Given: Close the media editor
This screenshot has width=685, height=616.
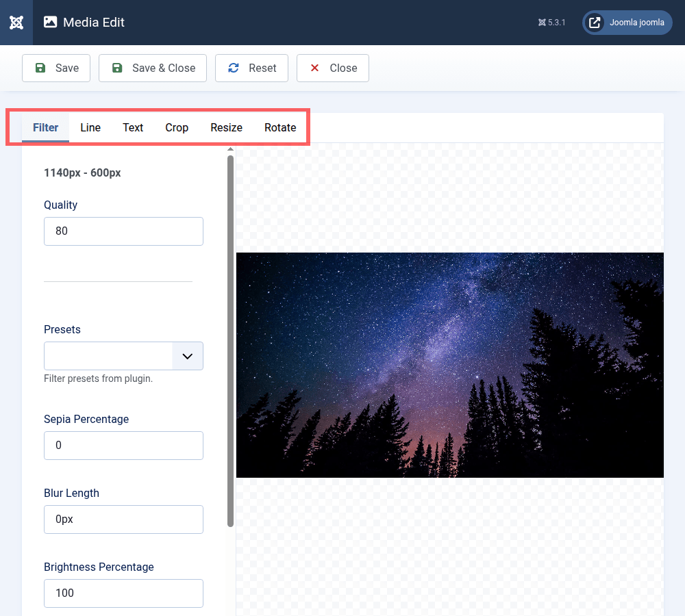Looking at the screenshot, I should (x=333, y=68).
